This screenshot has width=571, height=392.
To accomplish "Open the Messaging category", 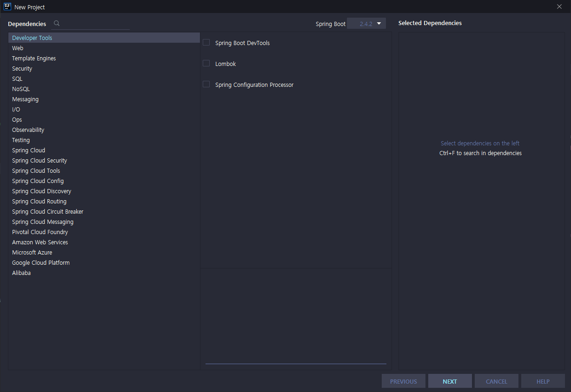I will tap(104, 99).
